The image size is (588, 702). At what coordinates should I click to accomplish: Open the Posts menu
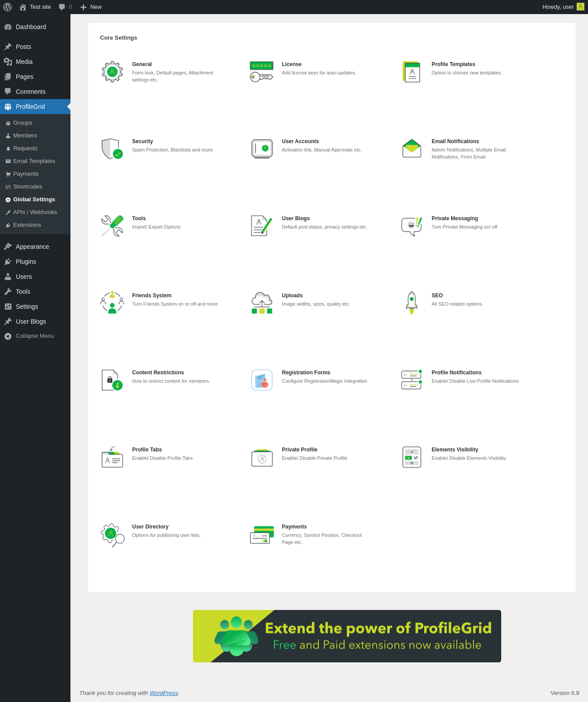click(x=35, y=47)
